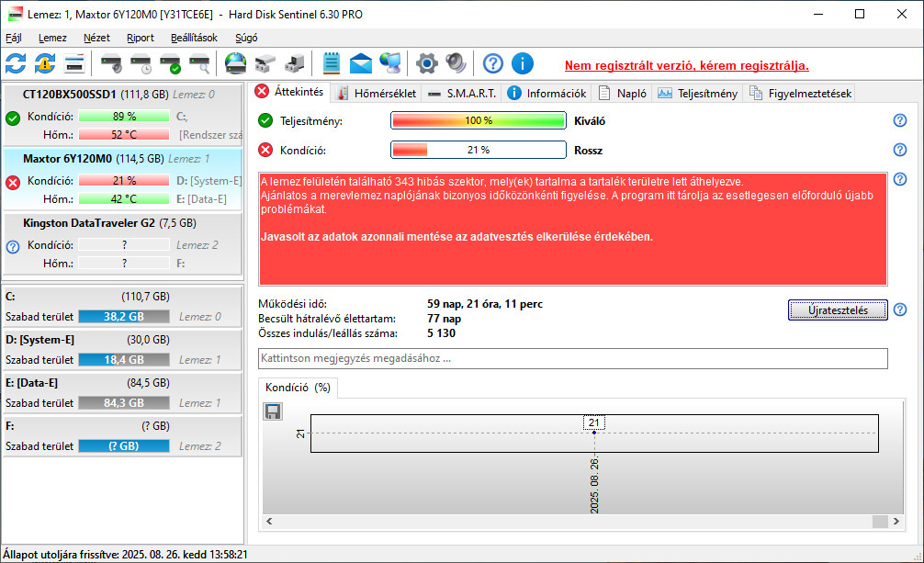Open settings via the gear toolbar icon
This screenshot has height=563, width=924.
tap(427, 63)
